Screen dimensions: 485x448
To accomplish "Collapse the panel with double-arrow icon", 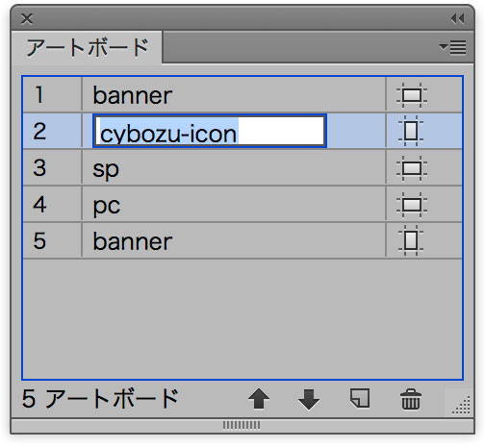I will 457,19.
